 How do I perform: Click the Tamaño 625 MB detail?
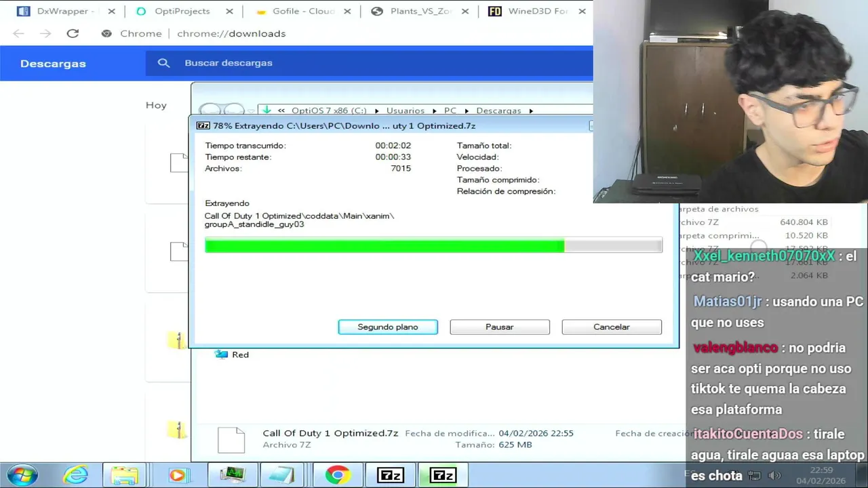tap(494, 445)
